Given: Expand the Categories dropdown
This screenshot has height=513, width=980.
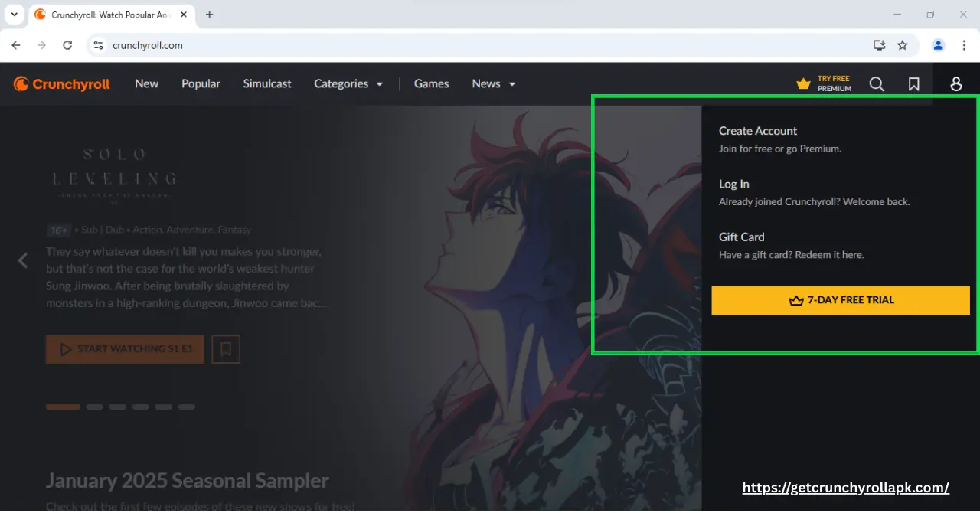Looking at the screenshot, I should click(x=348, y=84).
